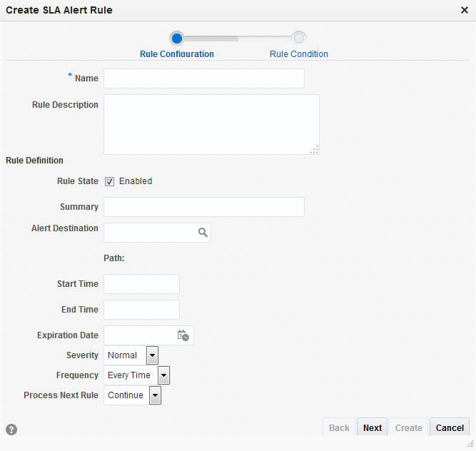Click the dialog resize handle at the corner
The image size is (476, 451).
(x=470, y=444)
